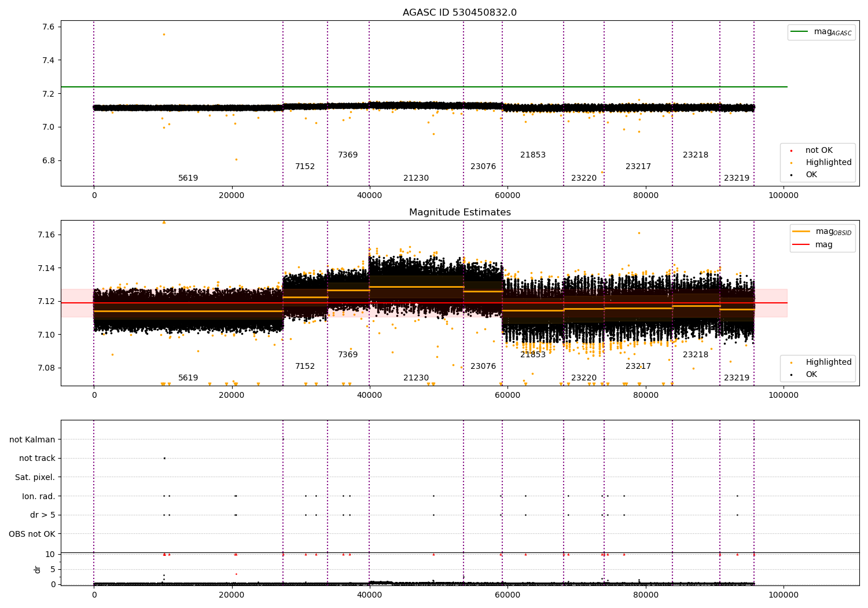
Task: Click the 7.6 y-tick on top plot
Action: 49,27
